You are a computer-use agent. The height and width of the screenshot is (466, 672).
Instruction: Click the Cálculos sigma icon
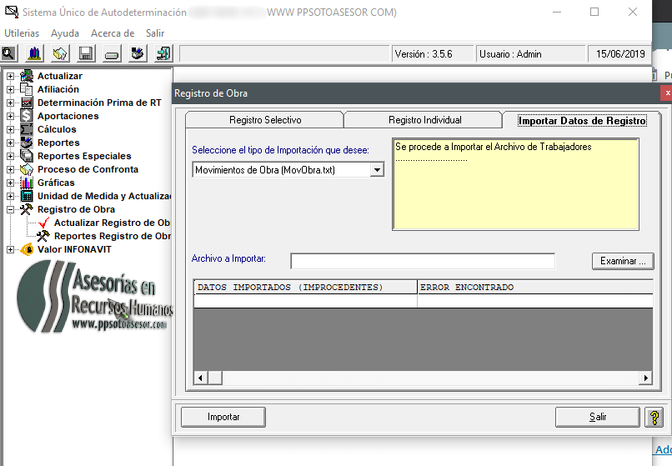point(27,129)
